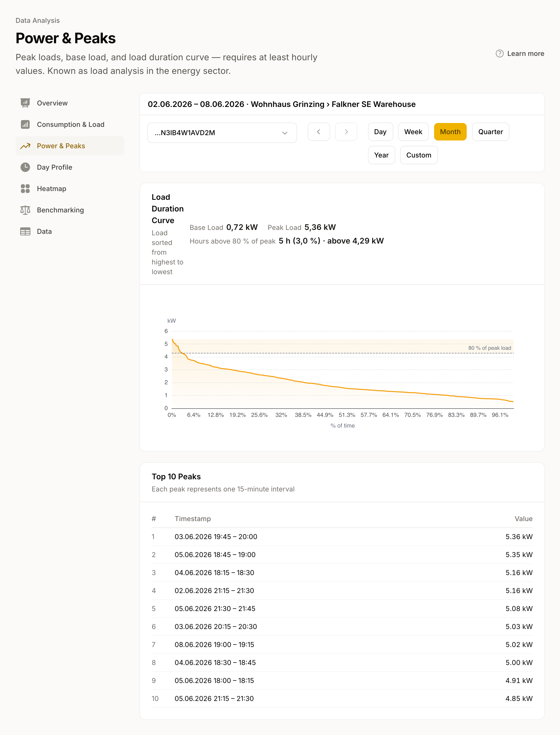Click peak row 04.06.2026 18:30 – 18:45
The image size is (560, 735).
tap(342, 663)
